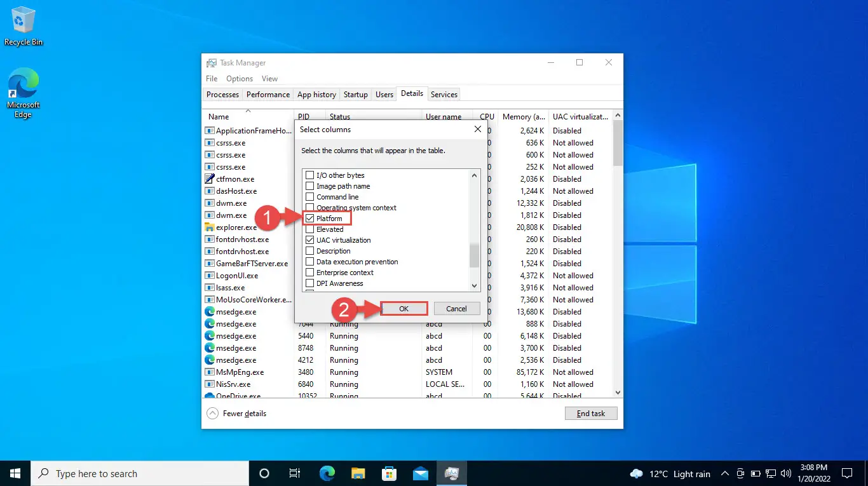Switch to the Services tab
The height and width of the screenshot is (486, 868).
[x=444, y=95]
